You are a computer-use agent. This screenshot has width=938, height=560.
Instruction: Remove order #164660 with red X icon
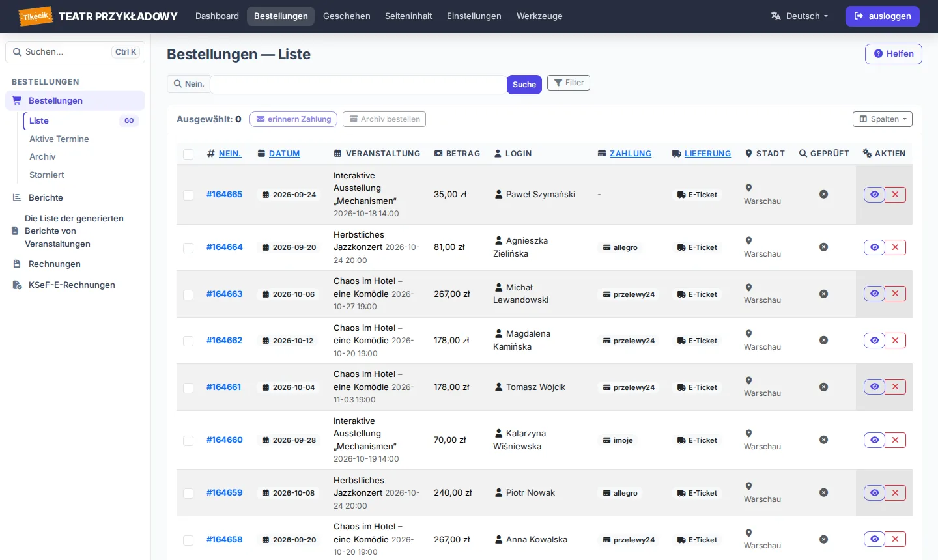pos(895,440)
